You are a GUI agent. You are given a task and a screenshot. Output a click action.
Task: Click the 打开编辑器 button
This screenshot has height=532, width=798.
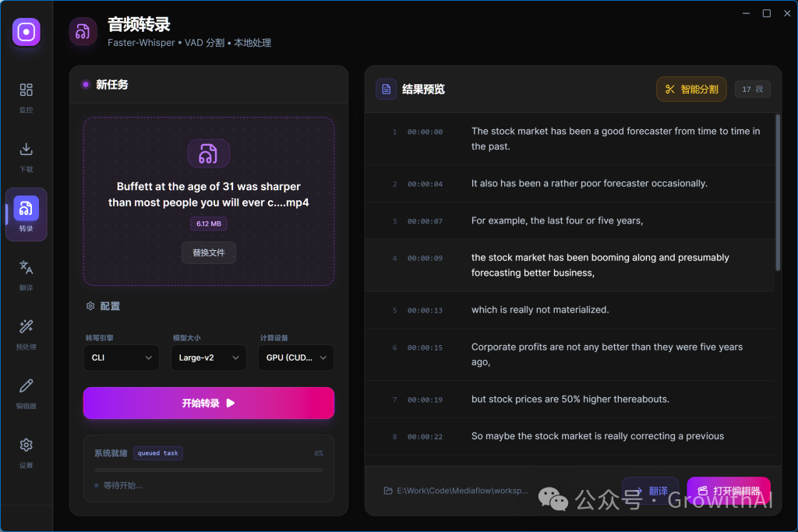tap(729, 491)
